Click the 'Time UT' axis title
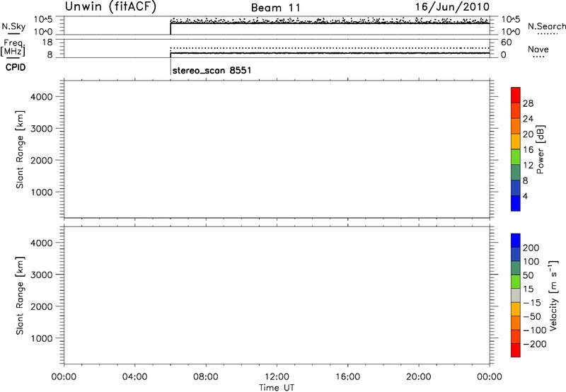 coord(277,388)
